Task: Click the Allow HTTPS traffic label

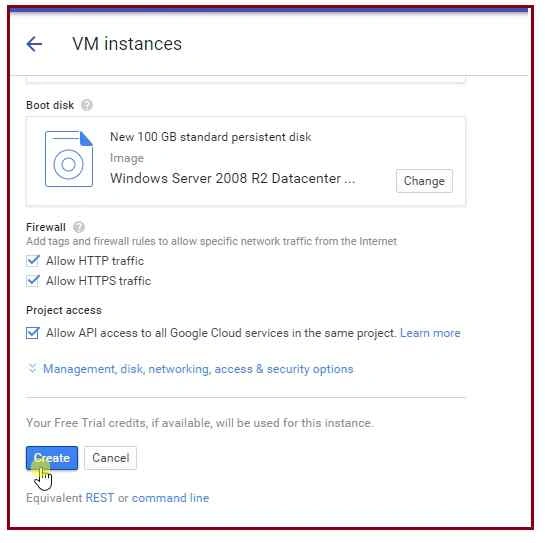Action: click(99, 281)
